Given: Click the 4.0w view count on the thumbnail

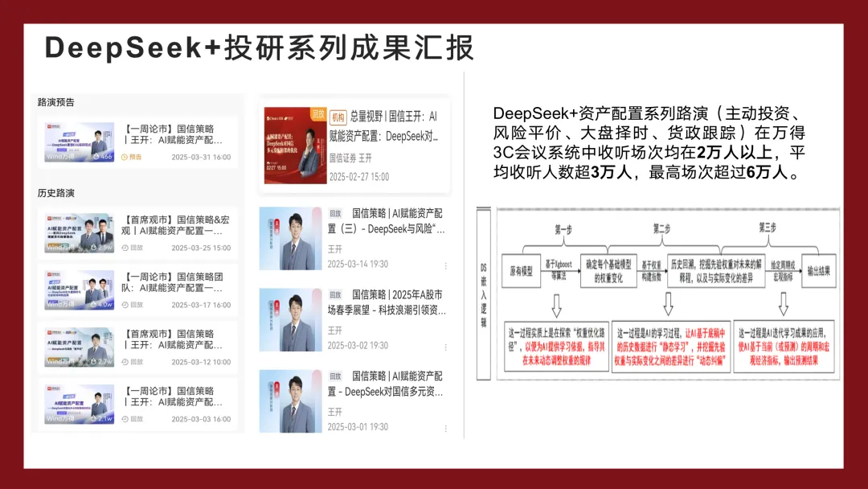Looking at the screenshot, I should point(102,305).
